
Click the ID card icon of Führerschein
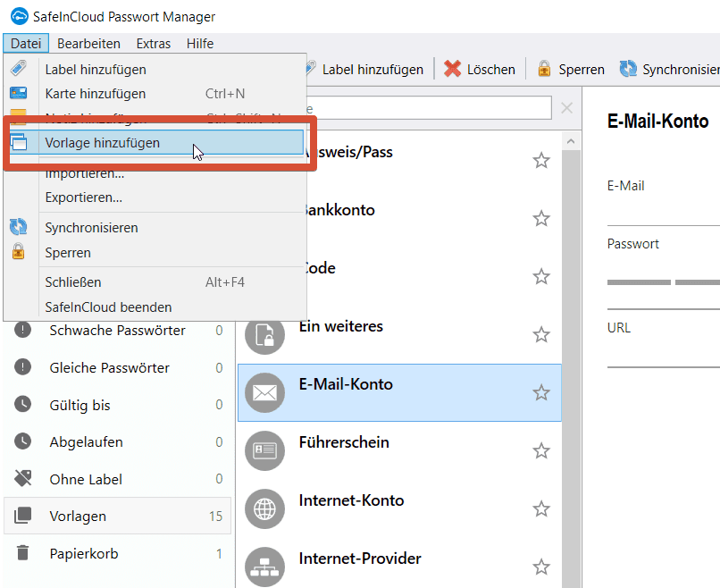[x=265, y=450]
